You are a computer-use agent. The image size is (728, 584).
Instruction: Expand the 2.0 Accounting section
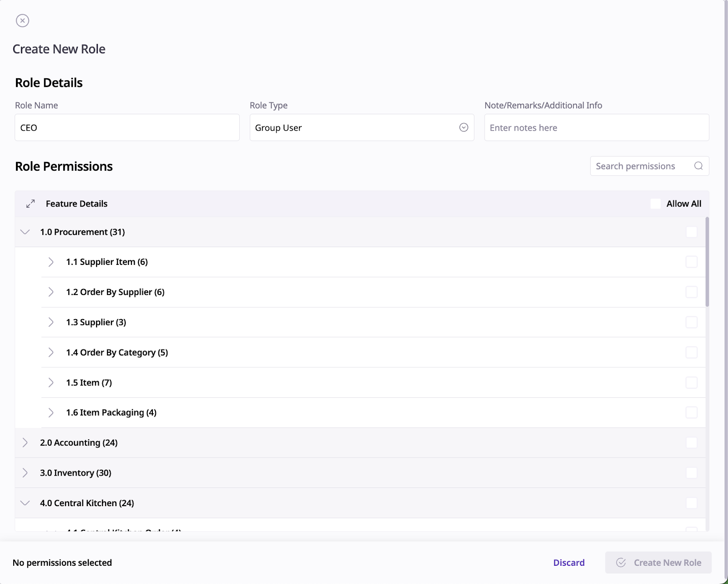pos(25,443)
